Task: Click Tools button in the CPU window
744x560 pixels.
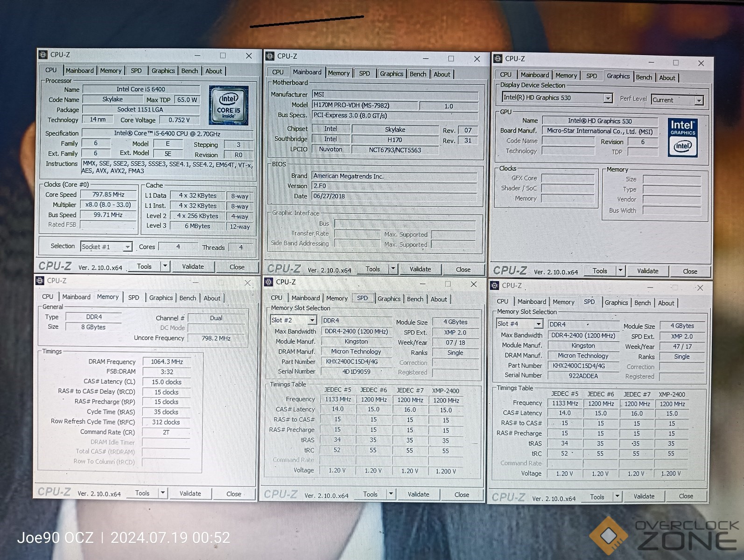Action: coord(144,266)
